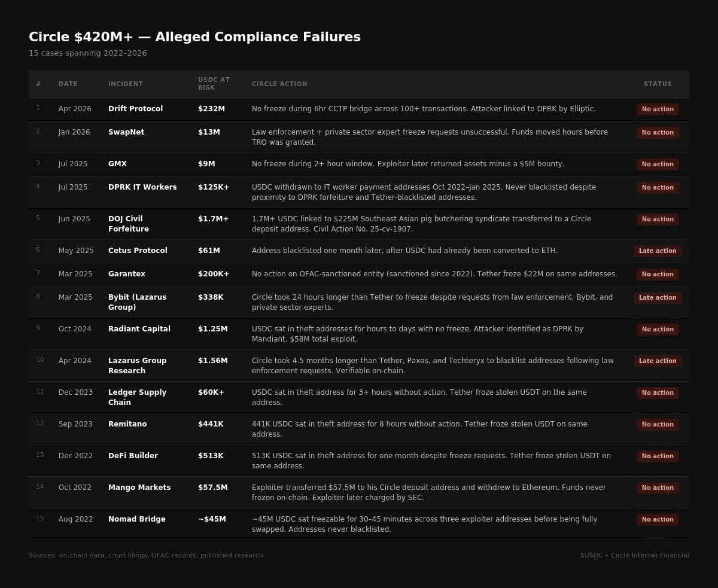Select the SwapNet incident name
The height and width of the screenshot is (588, 718).
pyautogui.click(x=126, y=132)
